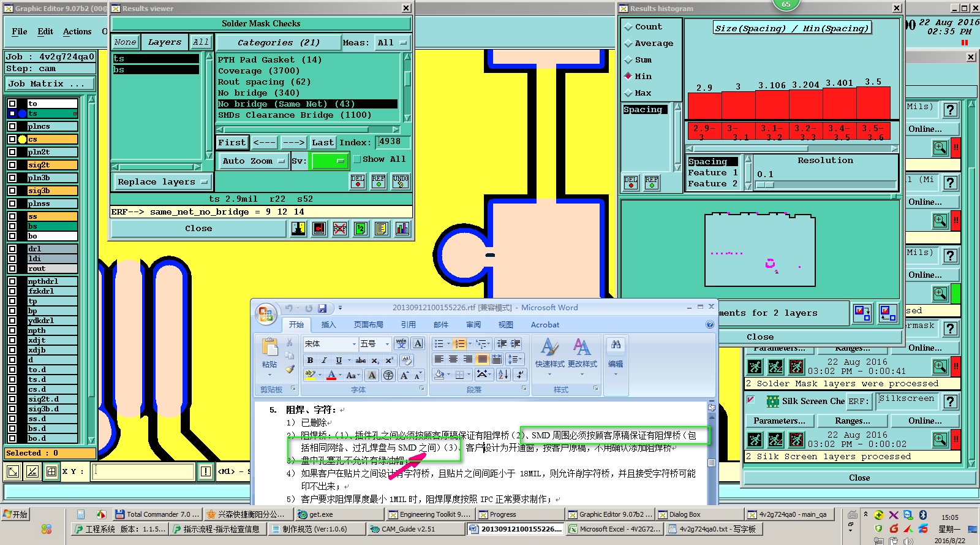Switch to the Word Page Layout tab
The width and height of the screenshot is (980, 545).
368,325
